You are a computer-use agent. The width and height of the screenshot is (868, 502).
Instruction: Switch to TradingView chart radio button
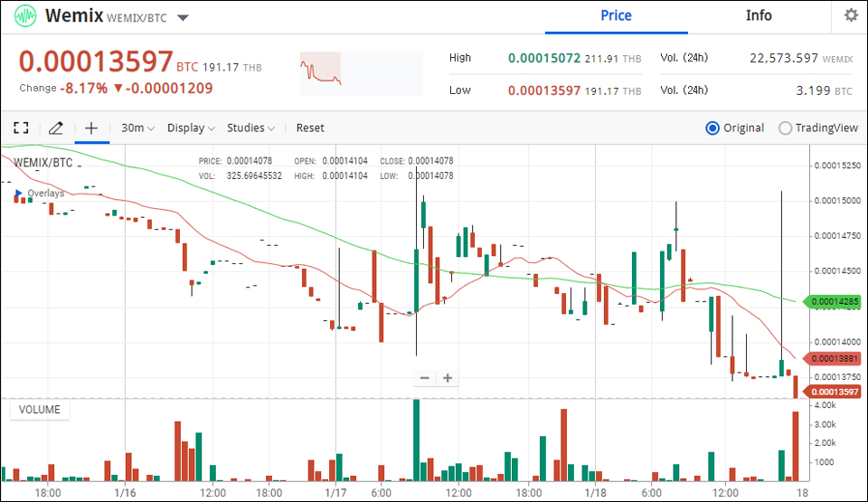coord(785,128)
